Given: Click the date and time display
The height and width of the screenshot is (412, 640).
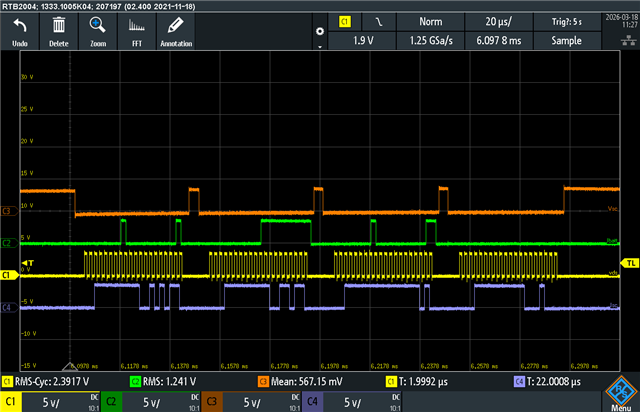Looking at the screenshot, I should 621,21.
